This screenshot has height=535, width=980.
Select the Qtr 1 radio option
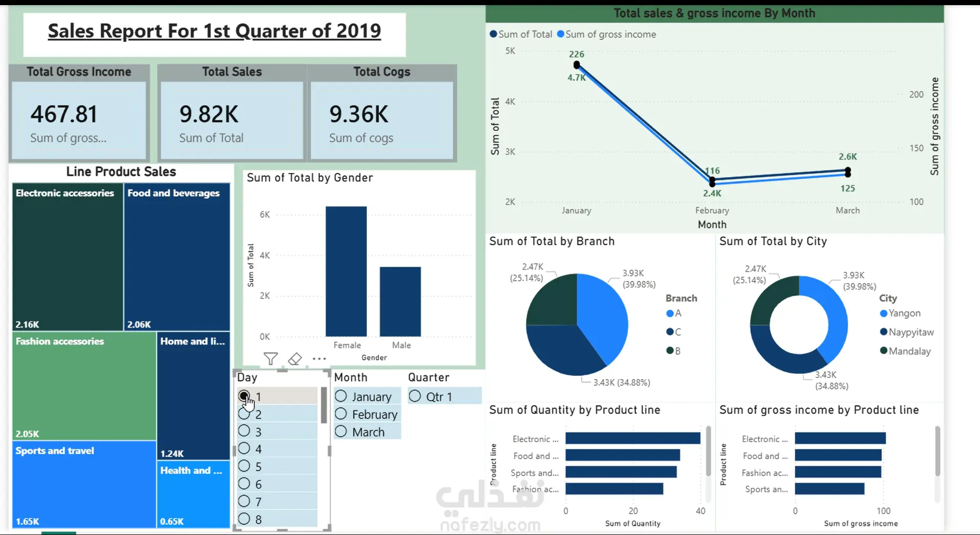coord(415,396)
